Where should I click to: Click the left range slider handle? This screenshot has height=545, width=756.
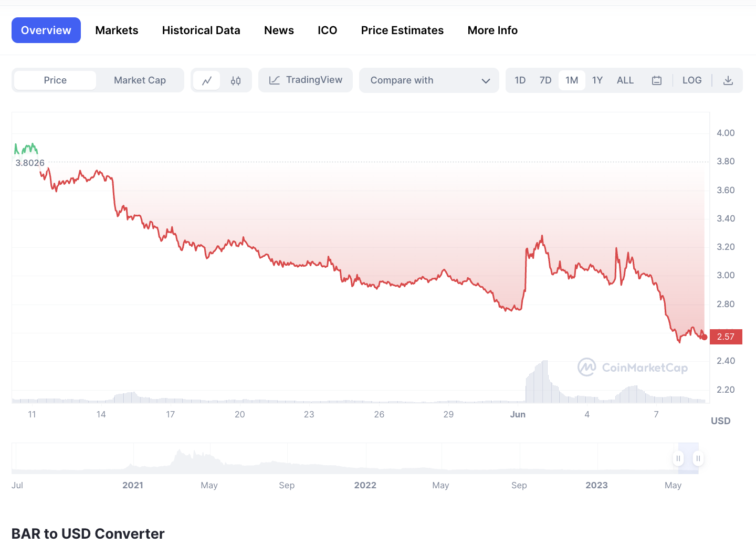[678, 458]
